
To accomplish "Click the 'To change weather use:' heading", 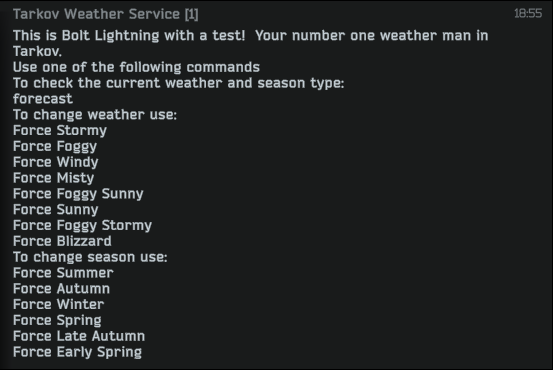I will pyautogui.click(x=95, y=115).
